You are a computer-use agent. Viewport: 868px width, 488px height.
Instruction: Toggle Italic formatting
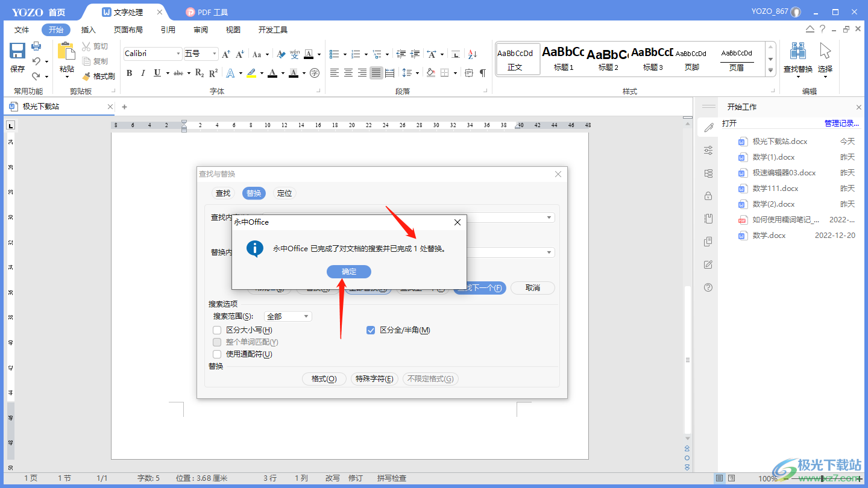click(x=143, y=73)
